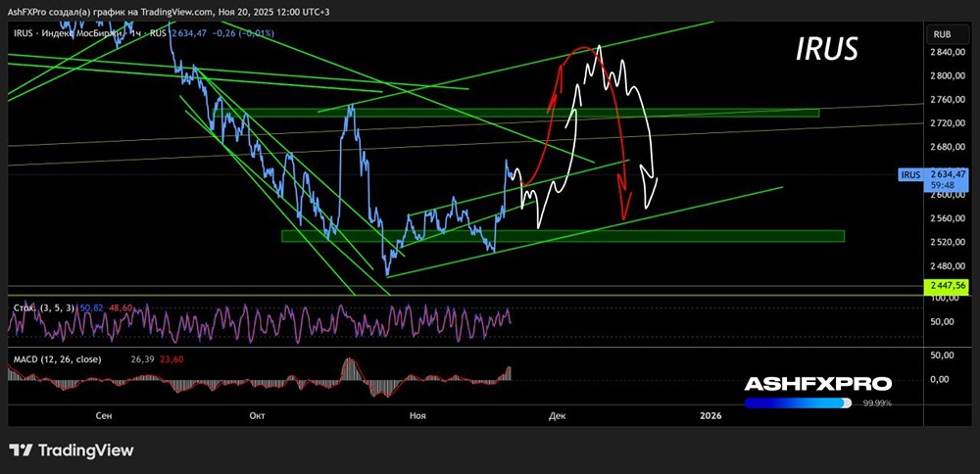Click the red 23,60 MACD signal value
Image resolution: width=980 pixels, height=474 pixels.
pos(171,359)
